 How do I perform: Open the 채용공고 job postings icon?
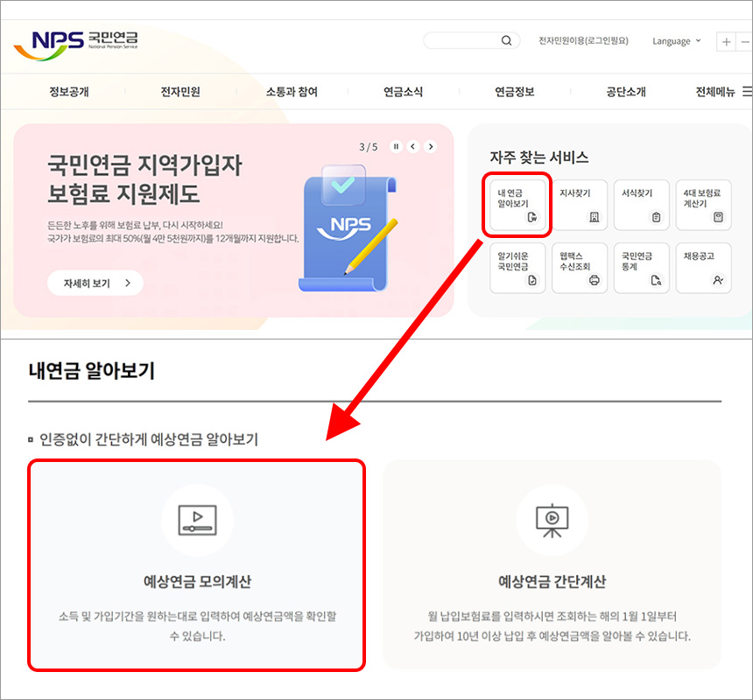pyautogui.click(x=703, y=268)
